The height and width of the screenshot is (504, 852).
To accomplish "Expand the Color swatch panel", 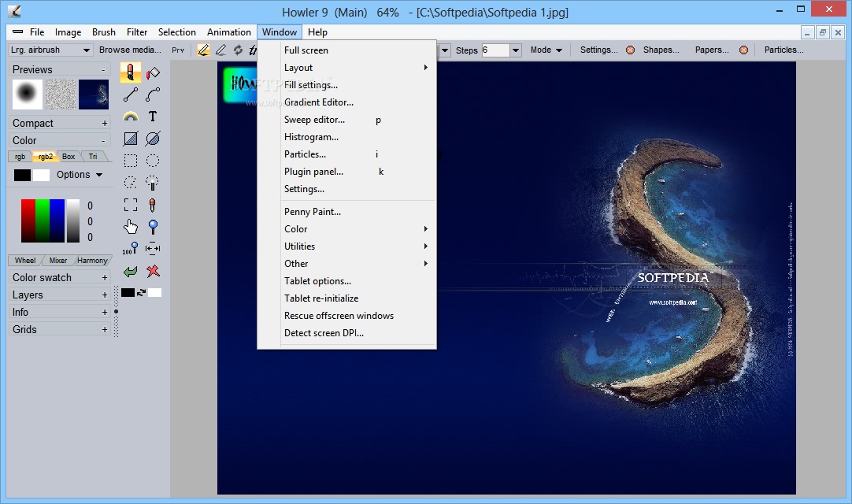I will 104,278.
